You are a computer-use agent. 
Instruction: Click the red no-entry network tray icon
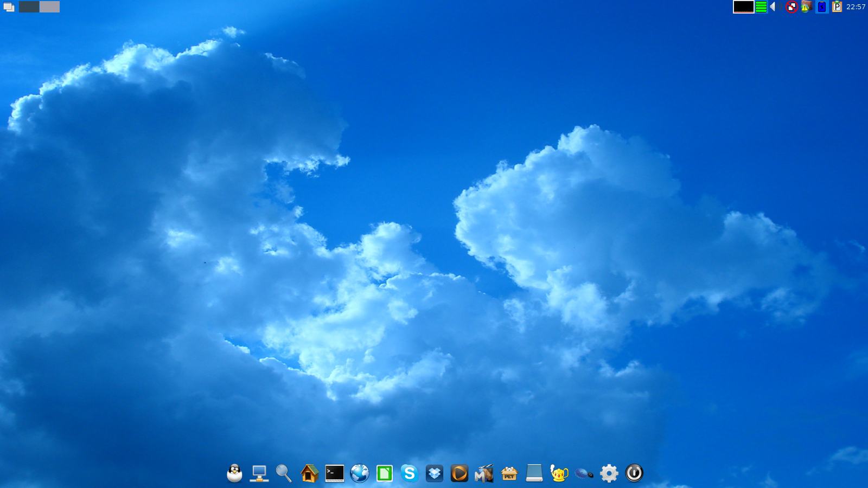(x=792, y=7)
